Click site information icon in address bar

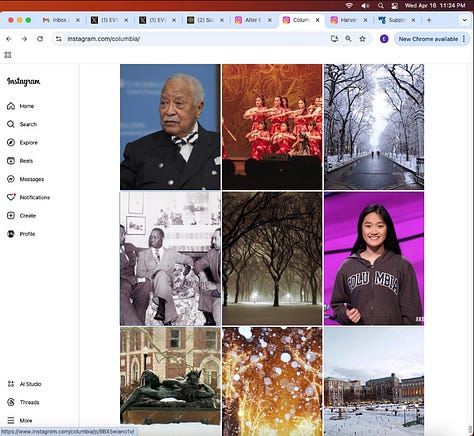tap(59, 39)
